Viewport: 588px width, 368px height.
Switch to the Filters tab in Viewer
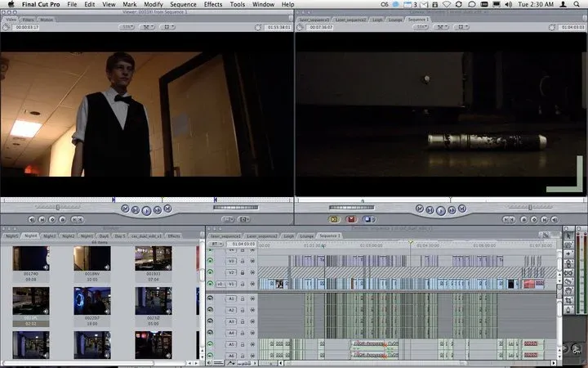click(28, 20)
